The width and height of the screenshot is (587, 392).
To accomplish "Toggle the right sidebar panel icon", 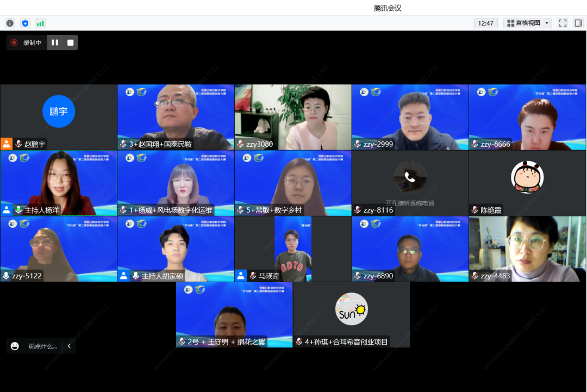I will [578, 23].
